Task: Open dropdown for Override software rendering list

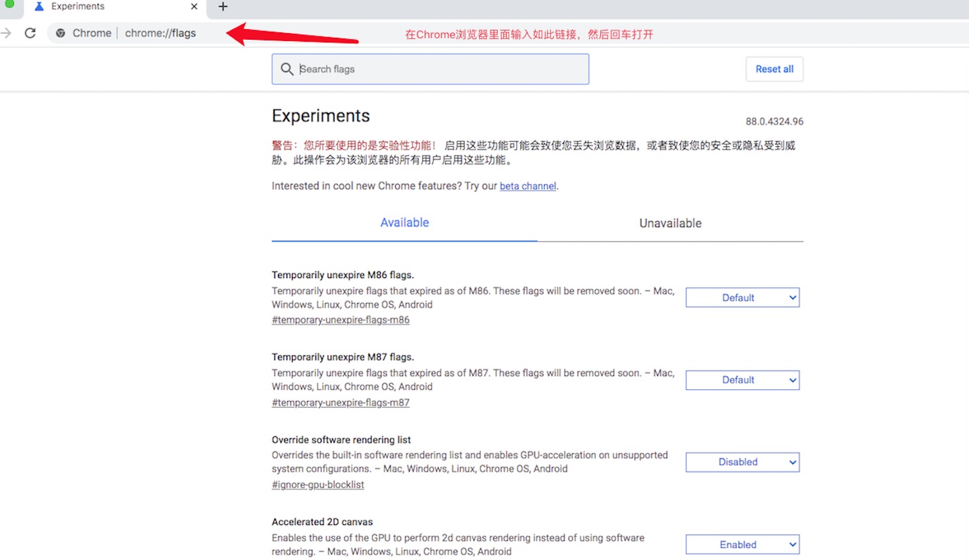Action: (743, 462)
